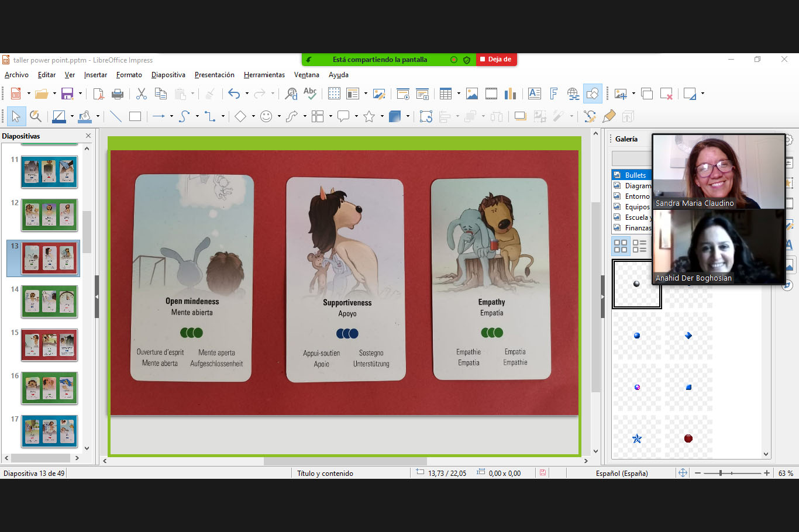Cut the selection with the scissors icon
This screenshot has height=532, width=799.
[142, 94]
